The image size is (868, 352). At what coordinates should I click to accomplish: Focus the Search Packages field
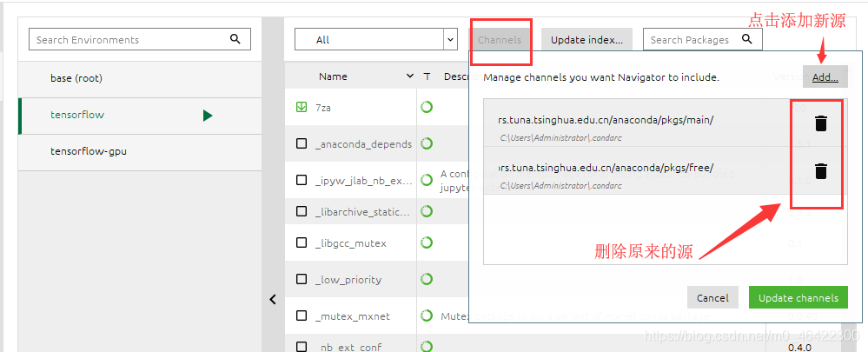point(703,39)
